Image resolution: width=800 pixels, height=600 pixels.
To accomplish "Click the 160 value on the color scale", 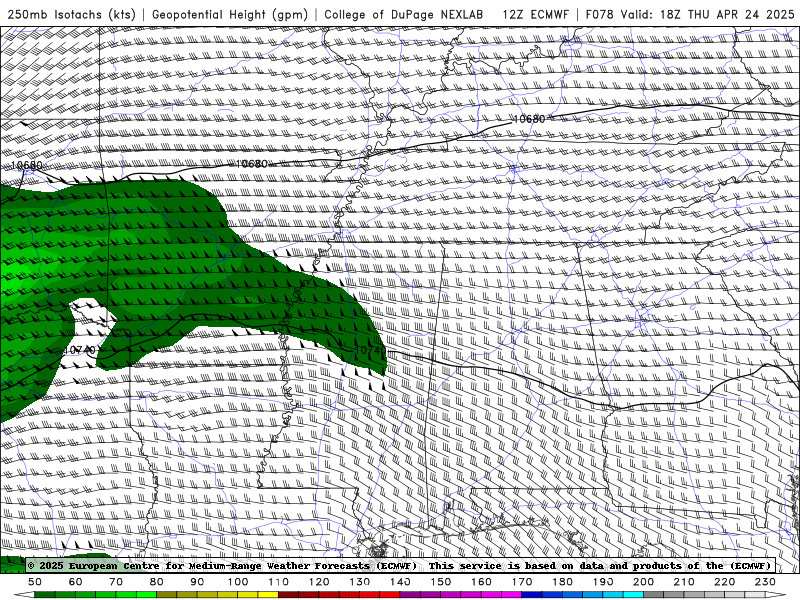I will coord(481,582).
